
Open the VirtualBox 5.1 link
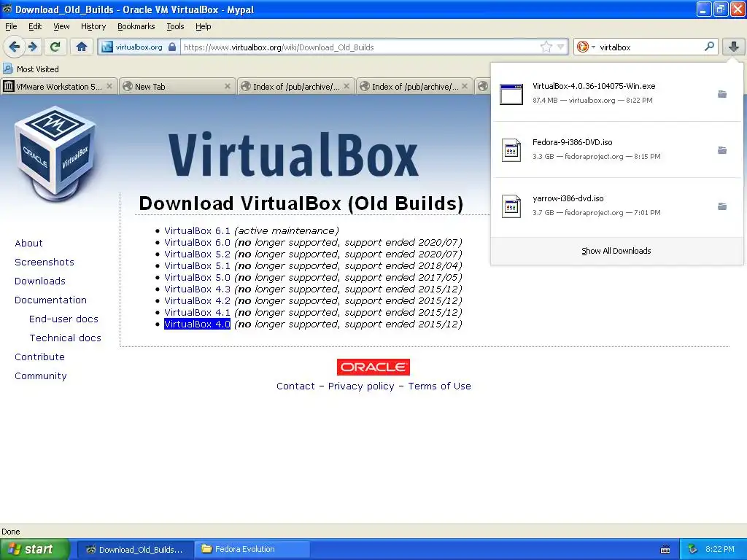(197, 265)
